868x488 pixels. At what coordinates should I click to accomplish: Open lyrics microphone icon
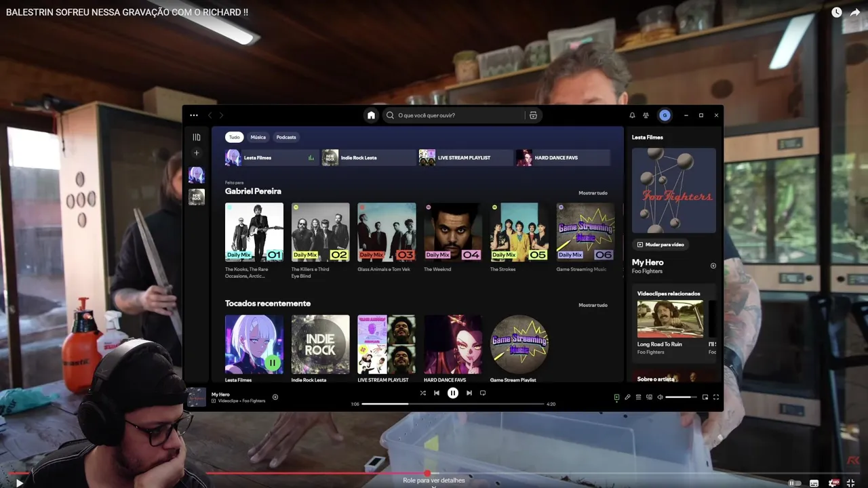tap(627, 397)
